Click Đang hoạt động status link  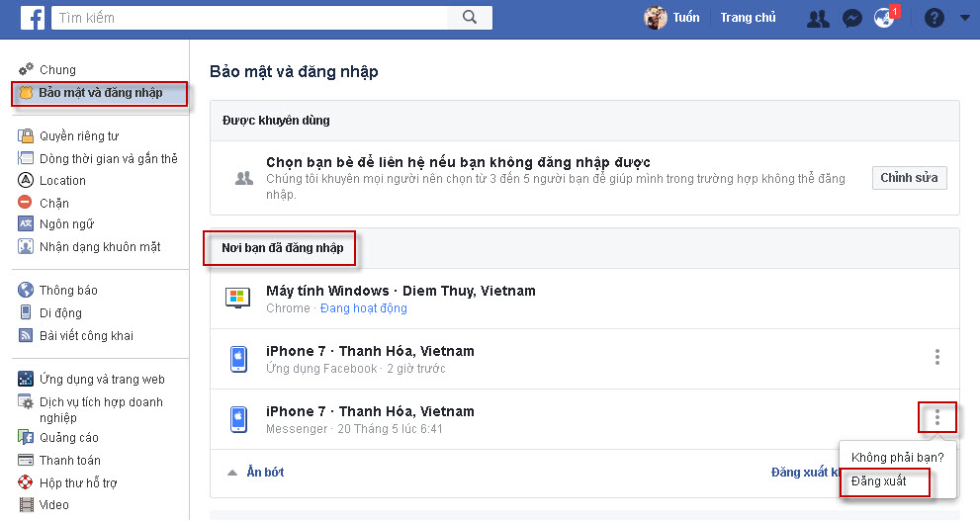point(363,308)
